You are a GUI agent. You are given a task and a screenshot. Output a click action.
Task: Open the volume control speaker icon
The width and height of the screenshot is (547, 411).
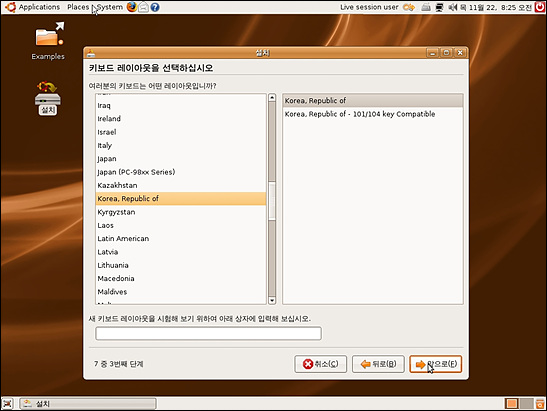[452, 7]
